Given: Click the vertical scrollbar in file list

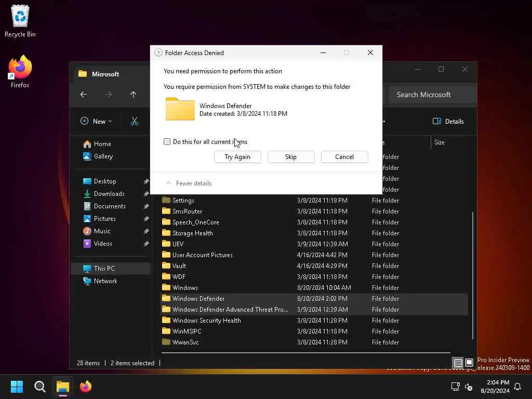Looking at the screenshot, I should pos(472,275).
